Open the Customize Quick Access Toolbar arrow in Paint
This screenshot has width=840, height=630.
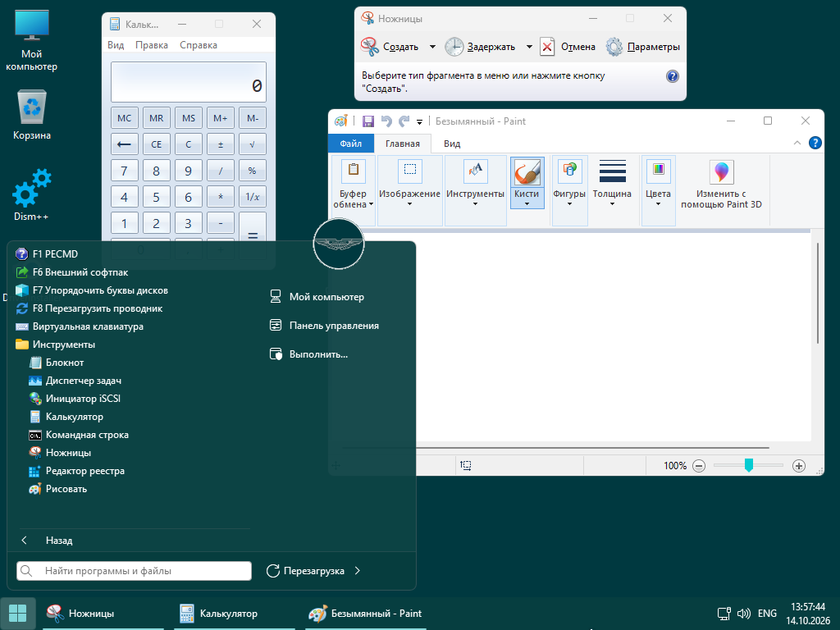[x=419, y=121]
